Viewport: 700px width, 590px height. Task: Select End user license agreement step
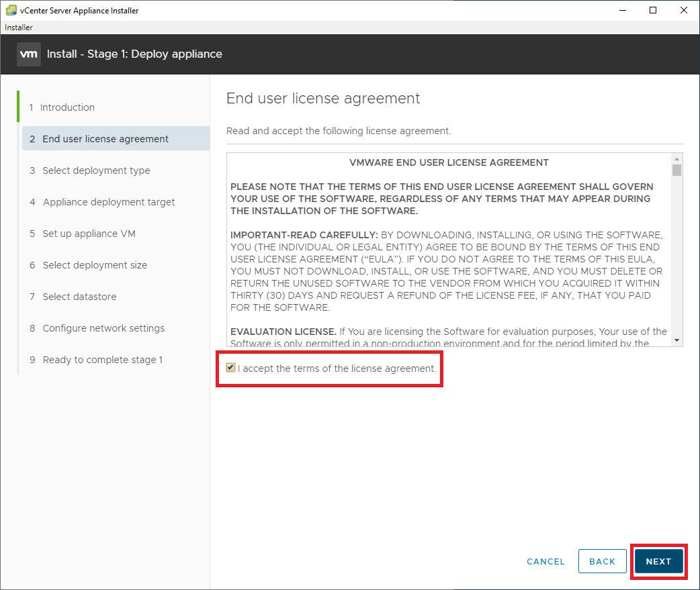pos(105,139)
